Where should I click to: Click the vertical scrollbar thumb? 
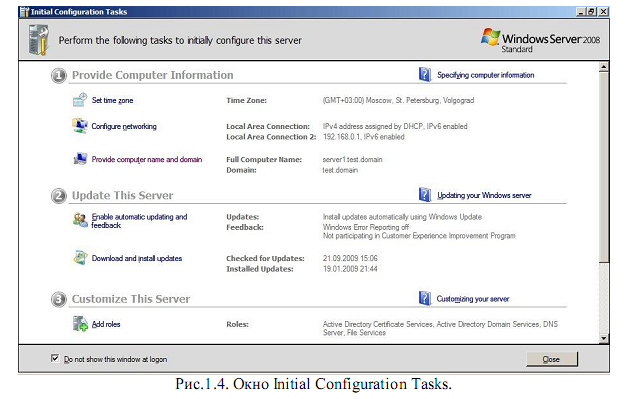[x=604, y=167]
